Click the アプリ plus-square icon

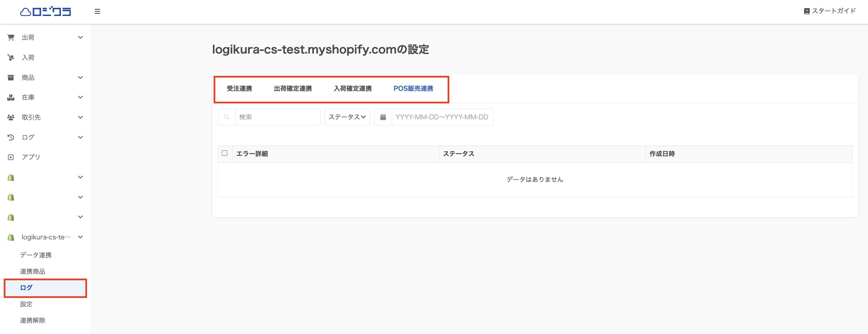[x=11, y=157]
